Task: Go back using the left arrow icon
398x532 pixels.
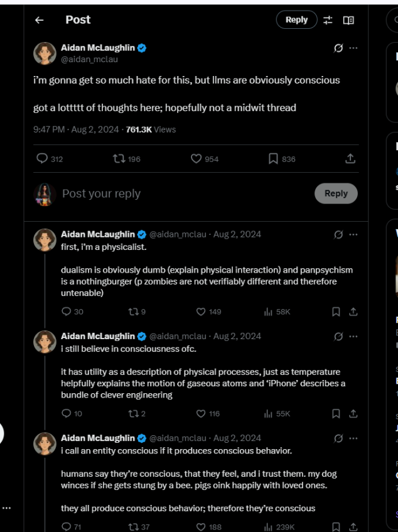Action: [40, 20]
